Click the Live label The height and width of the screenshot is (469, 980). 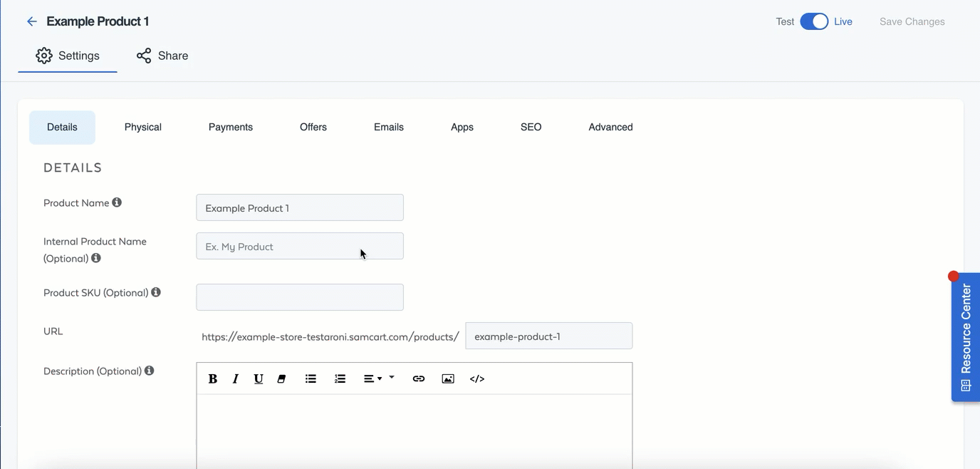(x=843, y=21)
